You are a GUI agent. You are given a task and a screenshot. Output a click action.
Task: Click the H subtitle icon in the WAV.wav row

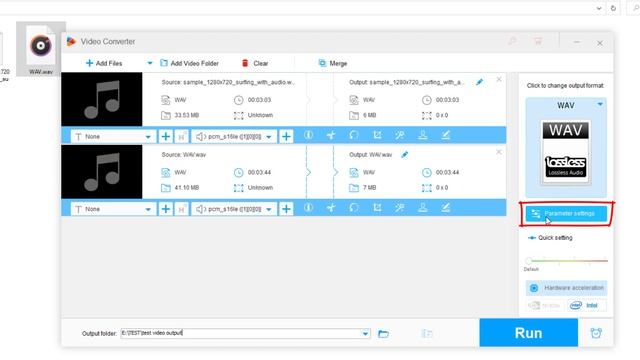(181, 209)
